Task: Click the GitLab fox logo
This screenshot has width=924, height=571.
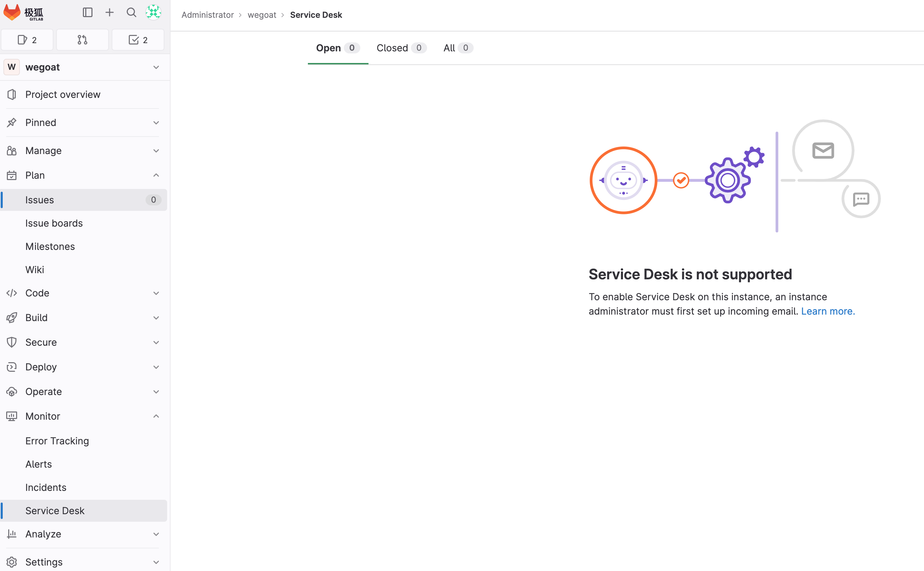Action: (x=12, y=12)
